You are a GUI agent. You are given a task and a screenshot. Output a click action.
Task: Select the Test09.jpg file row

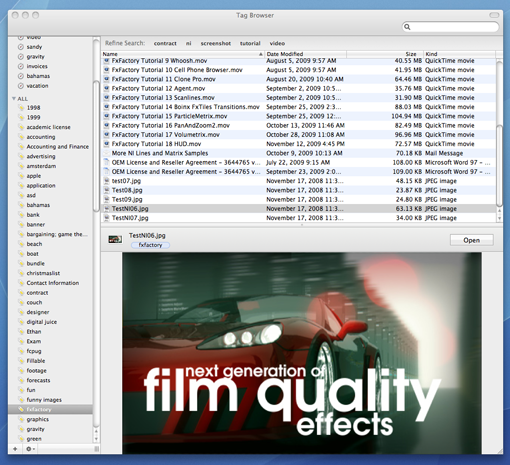tap(298, 200)
